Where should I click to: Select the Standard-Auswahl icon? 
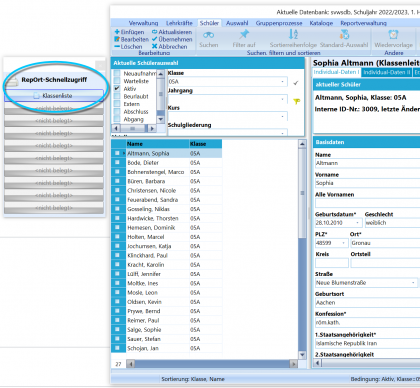pyautogui.click(x=344, y=34)
